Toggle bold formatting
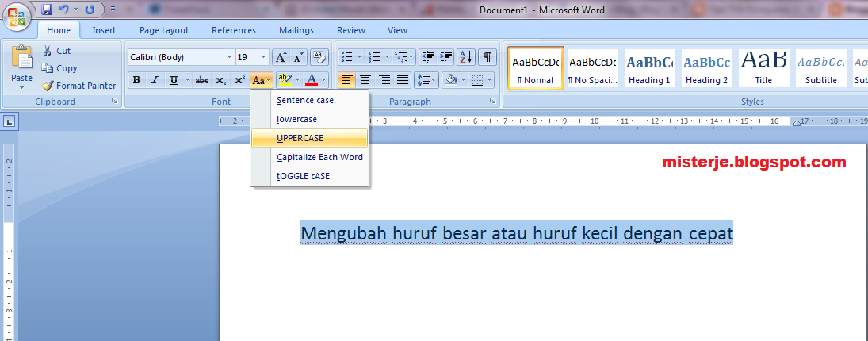Screen dimensions: 868x341 point(136,80)
